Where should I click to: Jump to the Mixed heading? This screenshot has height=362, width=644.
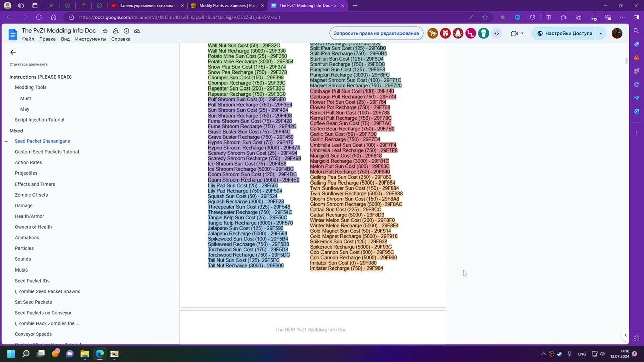coord(16,131)
